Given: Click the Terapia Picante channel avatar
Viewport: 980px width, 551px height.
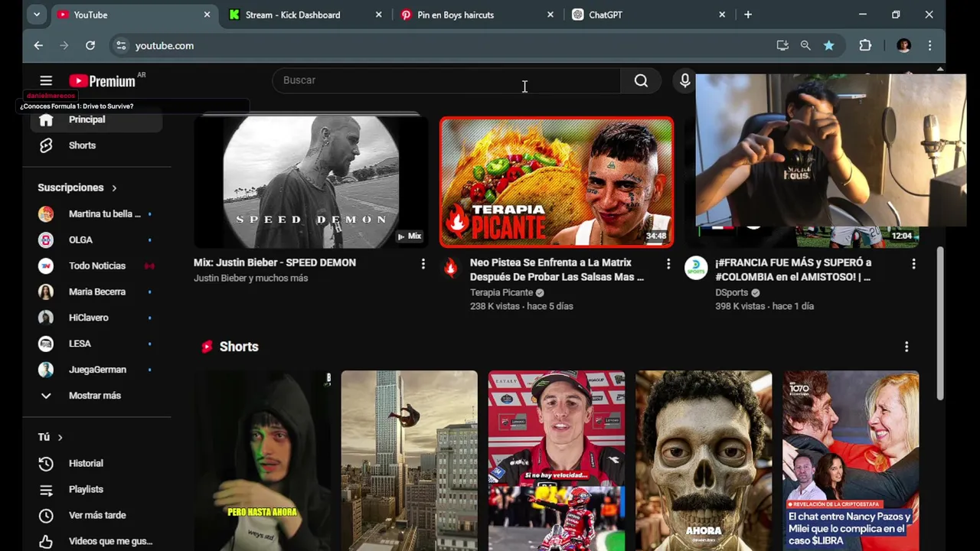Looking at the screenshot, I should coord(450,267).
